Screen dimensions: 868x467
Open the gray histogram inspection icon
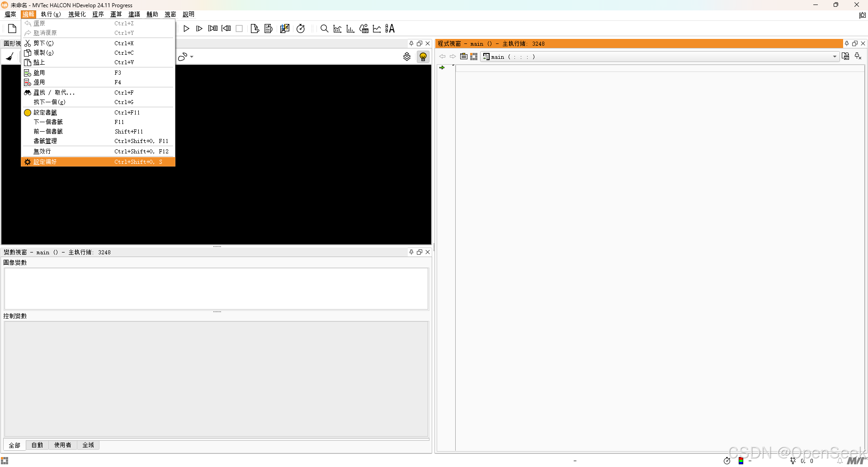[x=337, y=29]
